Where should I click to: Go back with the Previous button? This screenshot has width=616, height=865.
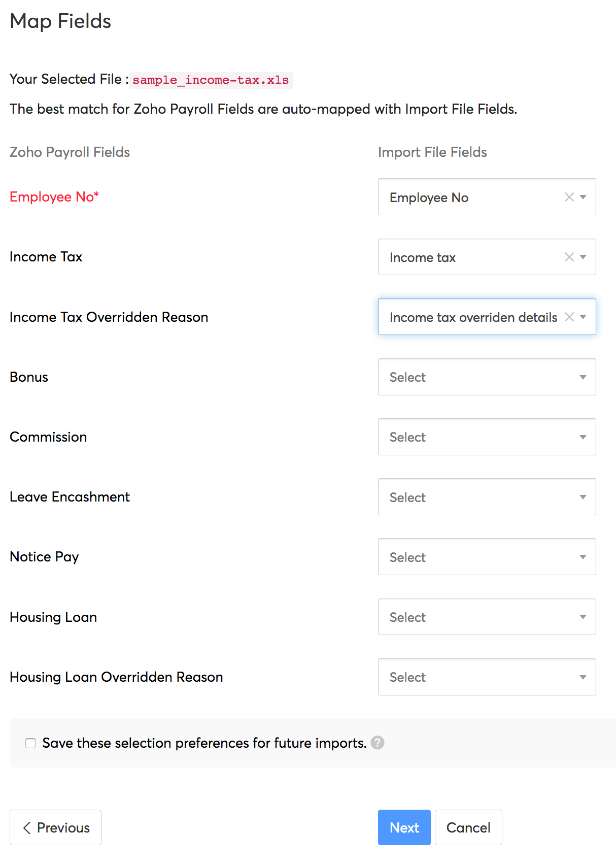point(56,827)
